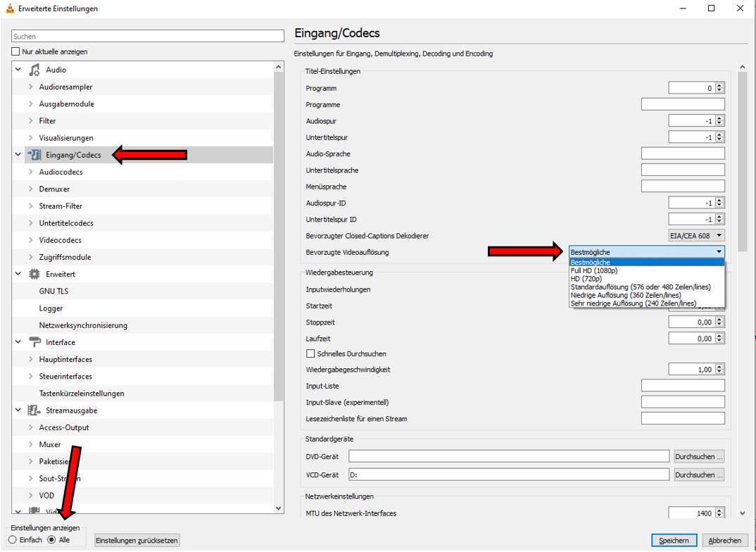This screenshot has width=756, height=552.
Task: Expand the Videocodecs tree node
Action: click(x=30, y=240)
